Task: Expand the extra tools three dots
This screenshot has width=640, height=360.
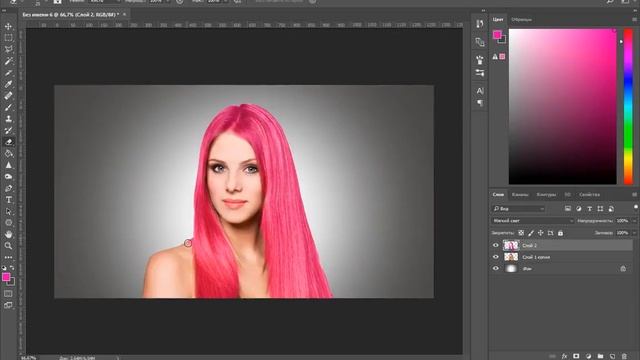Action: (x=8, y=258)
